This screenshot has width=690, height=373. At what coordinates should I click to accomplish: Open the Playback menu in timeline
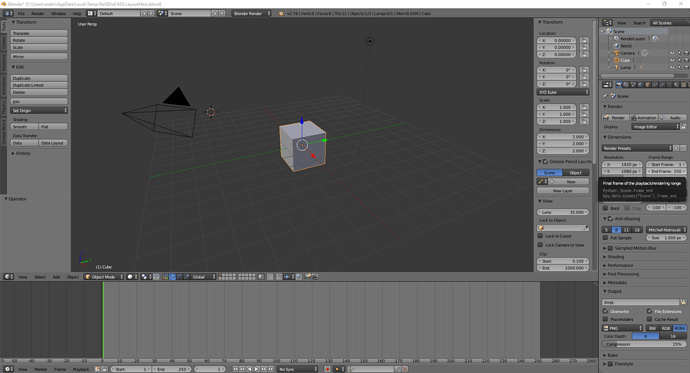coord(81,369)
